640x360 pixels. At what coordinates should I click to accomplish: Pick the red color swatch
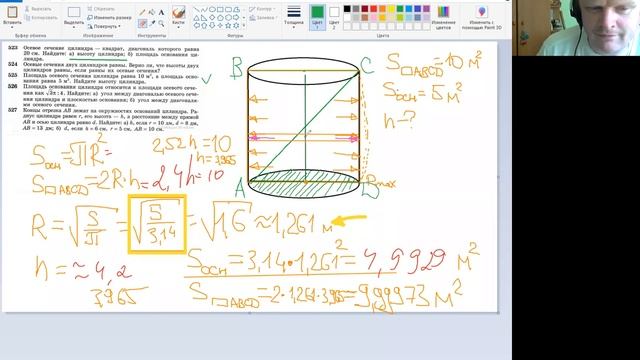[373, 9]
